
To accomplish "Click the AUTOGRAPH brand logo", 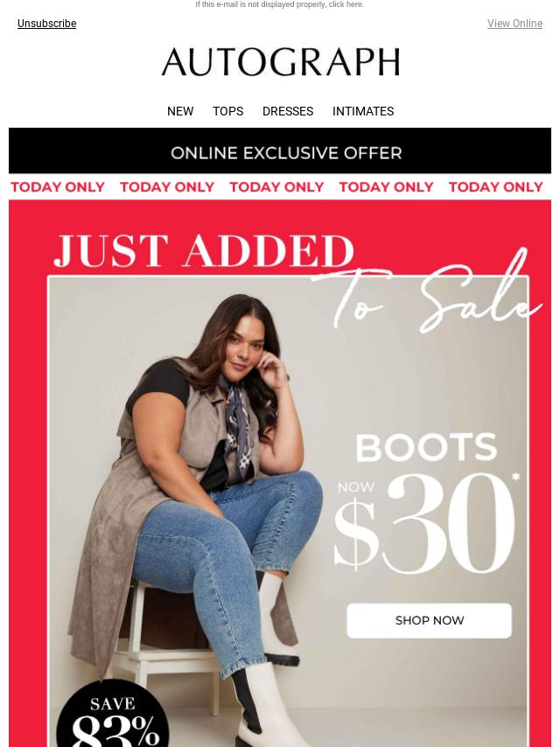I will 281,62.
